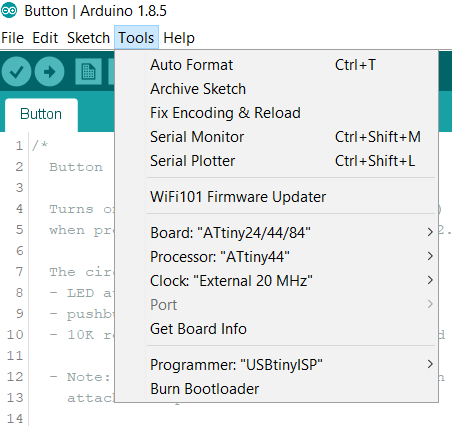Screen dimensions: 452x426
Task: Open the Edit menu
Action: click(x=45, y=38)
